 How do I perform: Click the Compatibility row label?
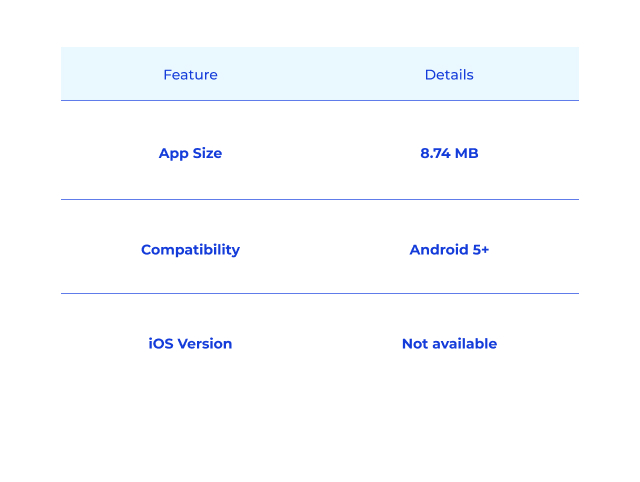point(190,250)
